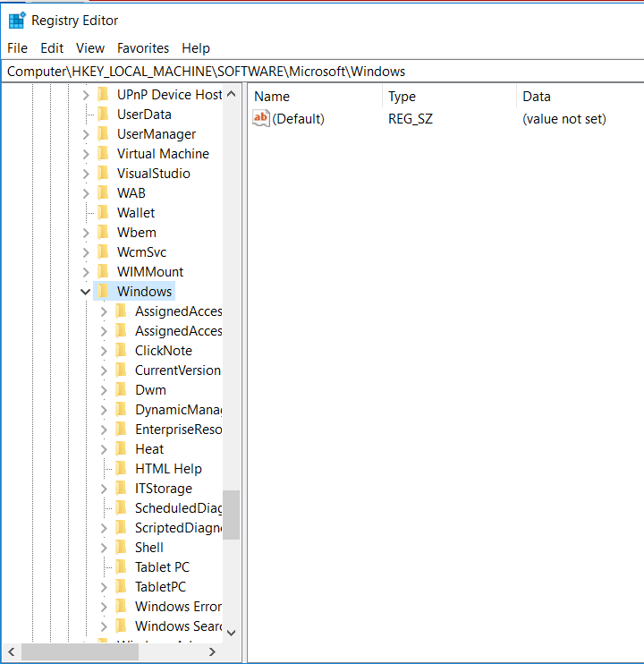Screen dimensions: 644x664
Task: Expand the Shell key chevron
Action: click(x=104, y=548)
